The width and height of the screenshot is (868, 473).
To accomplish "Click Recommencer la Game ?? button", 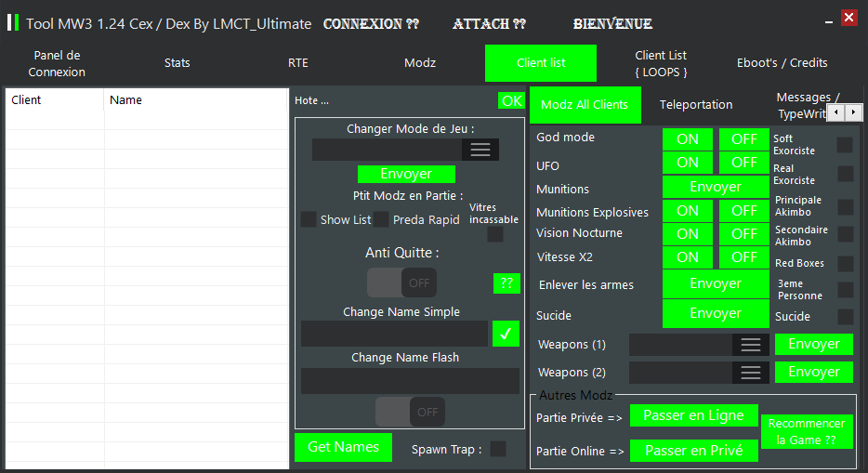I will 807,431.
